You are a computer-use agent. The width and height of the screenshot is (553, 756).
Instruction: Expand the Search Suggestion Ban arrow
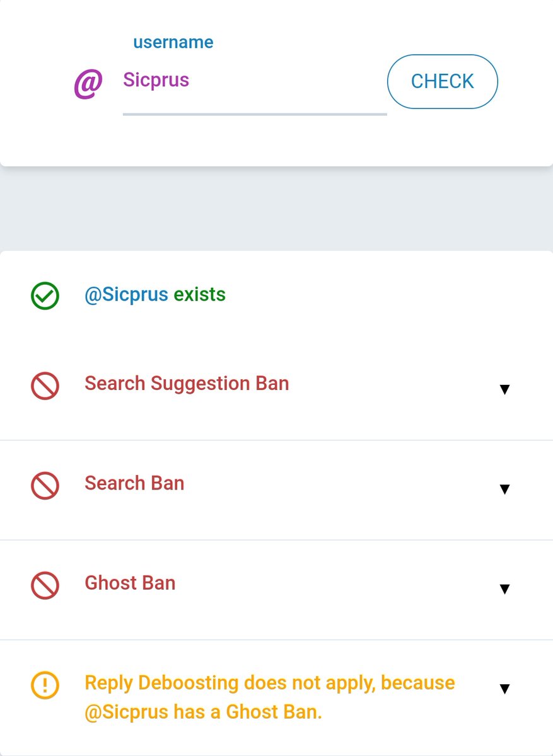[504, 389]
